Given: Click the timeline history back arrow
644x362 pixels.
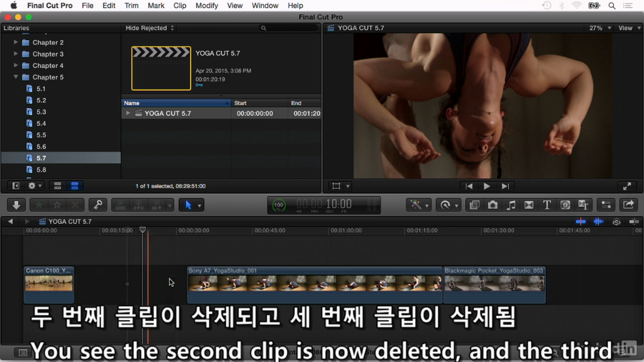Looking at the screenshot, I should (x=11, y=221).
